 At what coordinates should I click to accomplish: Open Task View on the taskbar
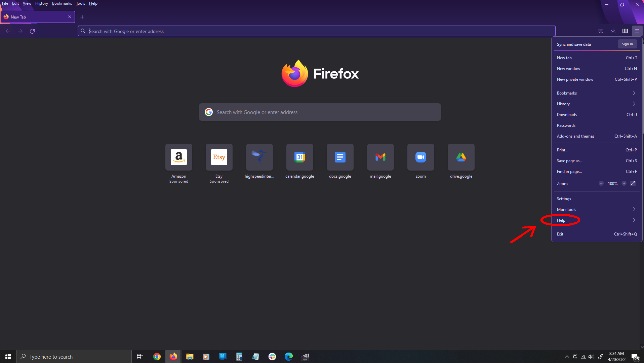[x=140, y=357]
